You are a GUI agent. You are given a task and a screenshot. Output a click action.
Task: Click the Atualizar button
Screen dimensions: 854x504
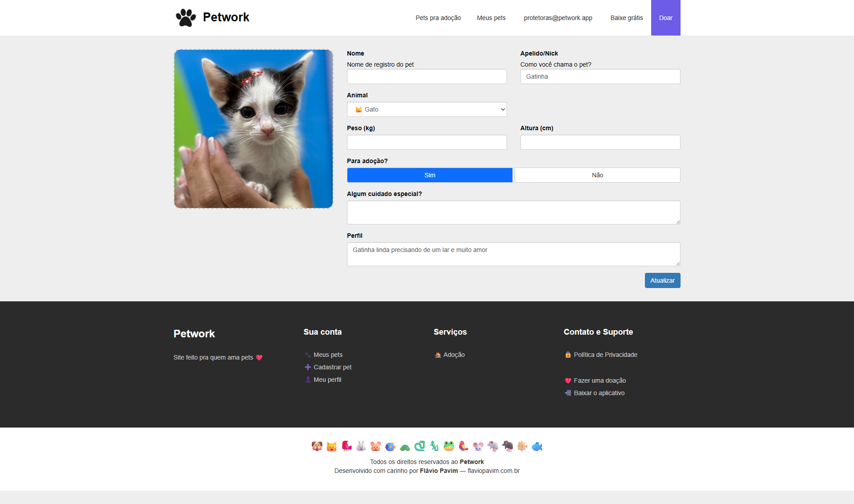point(663,280)
